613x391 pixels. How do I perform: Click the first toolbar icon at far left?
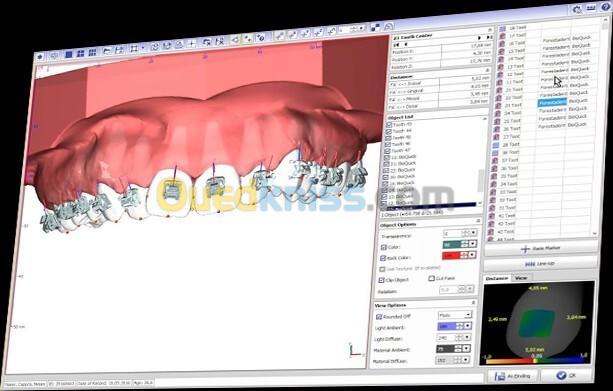coord(40,57)
